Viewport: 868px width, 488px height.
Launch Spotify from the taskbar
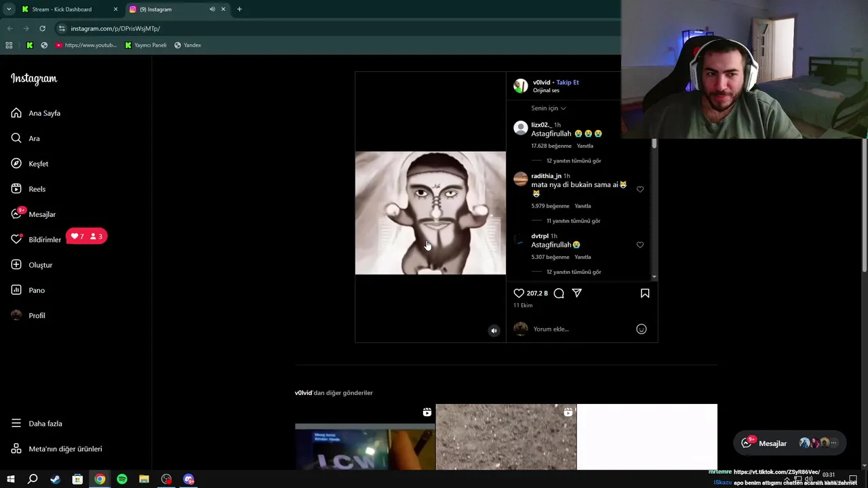click(122, 479)
